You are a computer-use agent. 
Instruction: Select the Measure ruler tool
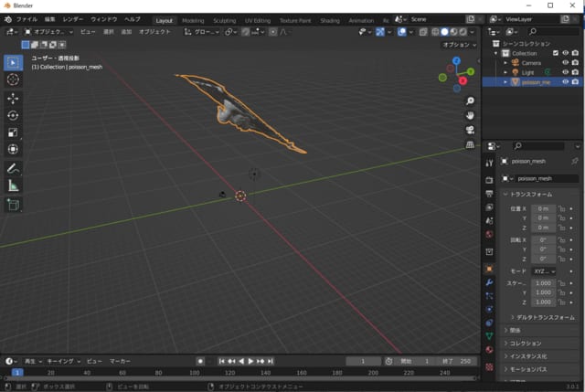click(13, 185)
